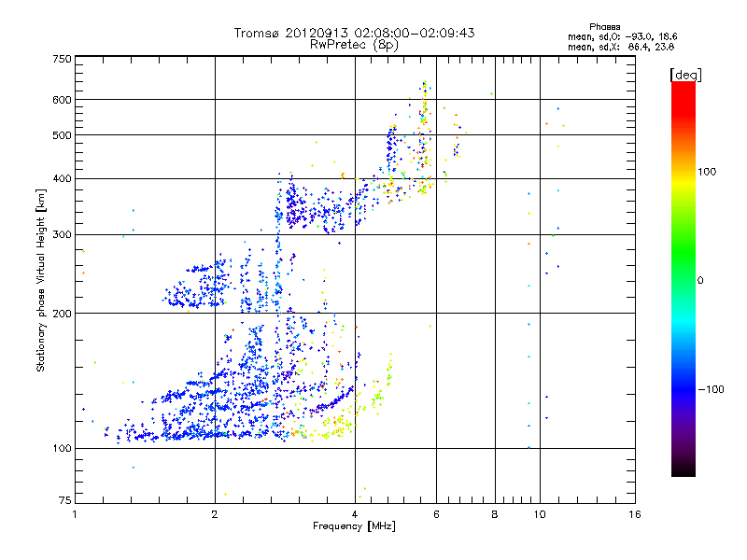Click y-axis tick label '75'
This screenshot has width=747, height=560.
65,500
